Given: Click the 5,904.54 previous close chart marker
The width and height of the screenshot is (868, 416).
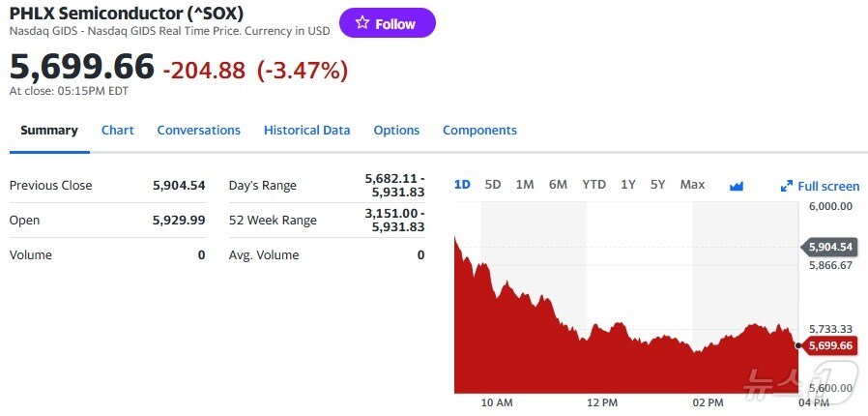Looking at the screenshot, I should pos(830,247).
